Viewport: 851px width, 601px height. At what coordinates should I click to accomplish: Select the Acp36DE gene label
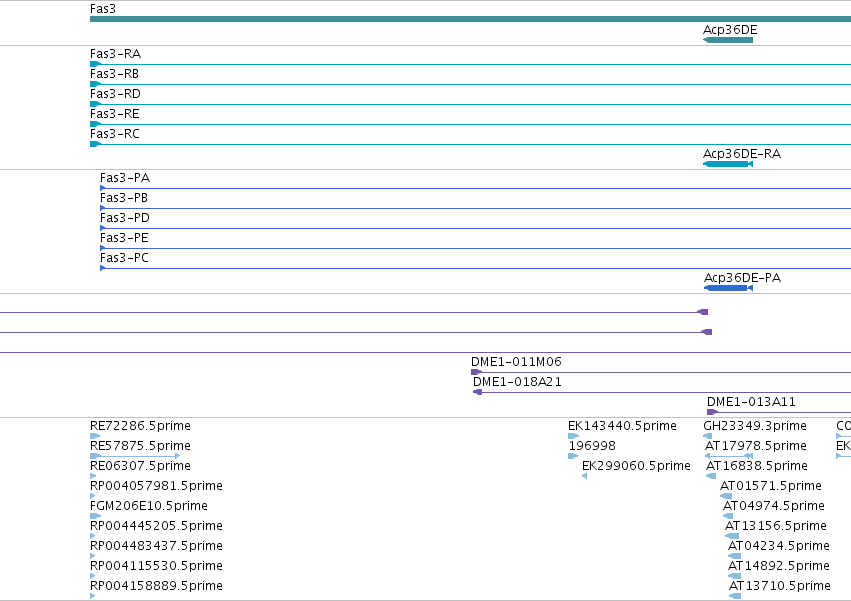tap(730, 30)
